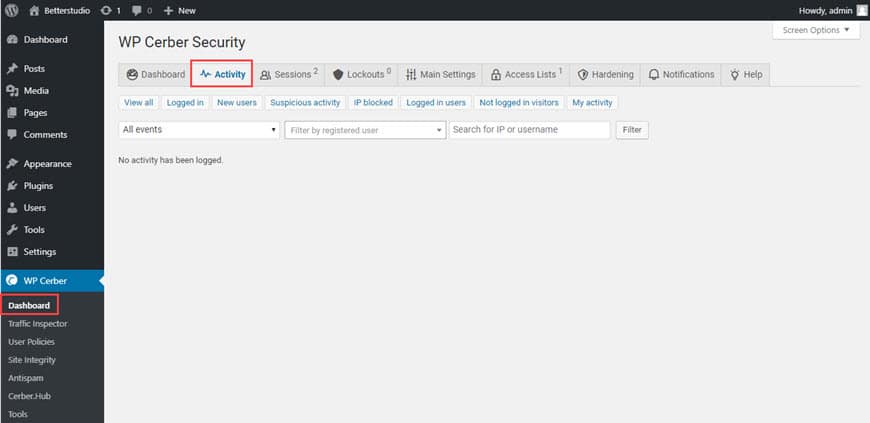The image size is (870, 423).
Task: Click the New plus icon in admin bar
Action: tap(169, 11)
